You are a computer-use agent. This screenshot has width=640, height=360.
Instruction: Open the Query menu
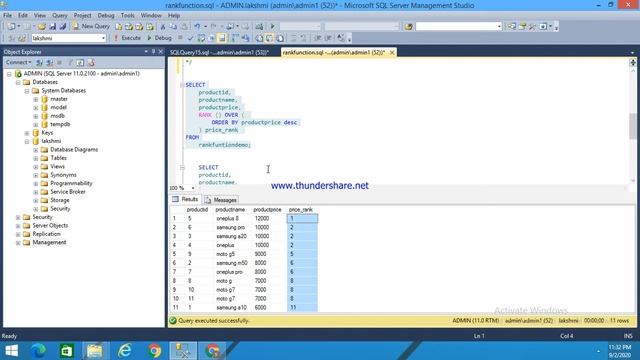click(60, 16)
